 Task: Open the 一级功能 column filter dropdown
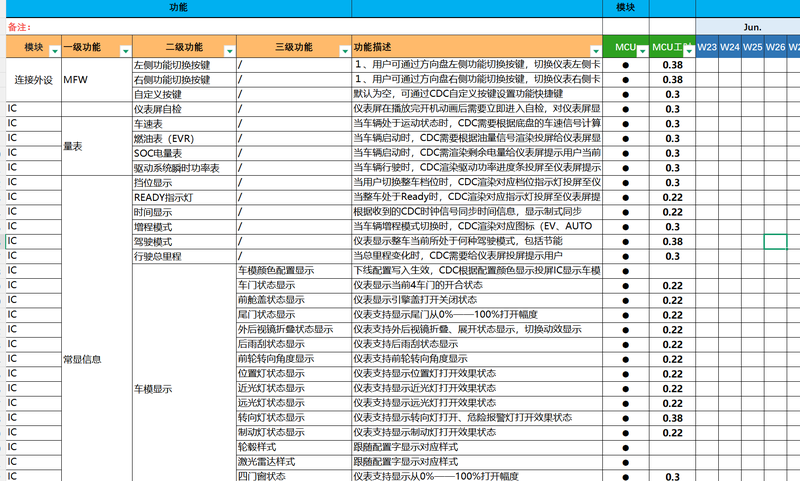click(x=125, y=51)
